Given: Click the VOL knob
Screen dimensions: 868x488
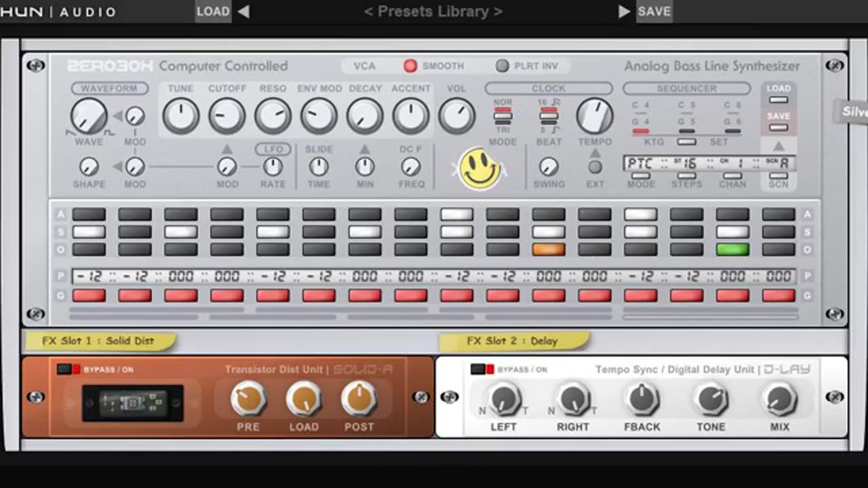Looking at the screenshot, I should pos(456,116).
